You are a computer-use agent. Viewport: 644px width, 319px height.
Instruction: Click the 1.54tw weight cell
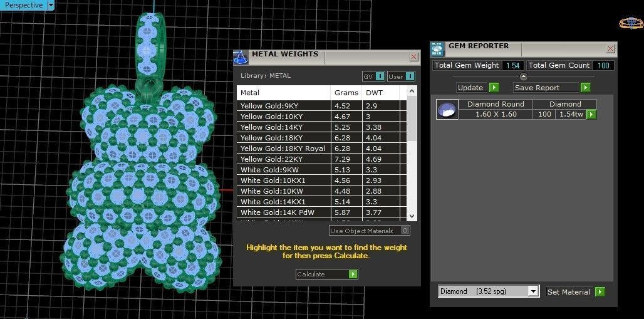point(571,114)
